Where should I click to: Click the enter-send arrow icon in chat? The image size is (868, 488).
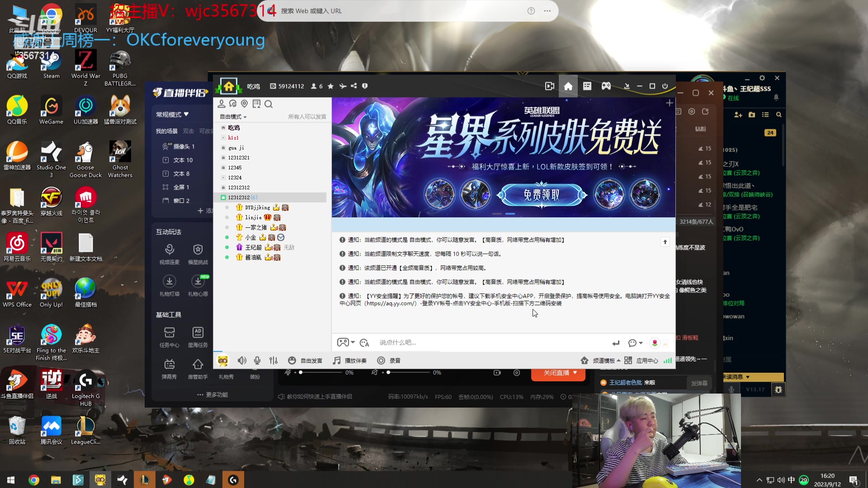click(616, 343)
